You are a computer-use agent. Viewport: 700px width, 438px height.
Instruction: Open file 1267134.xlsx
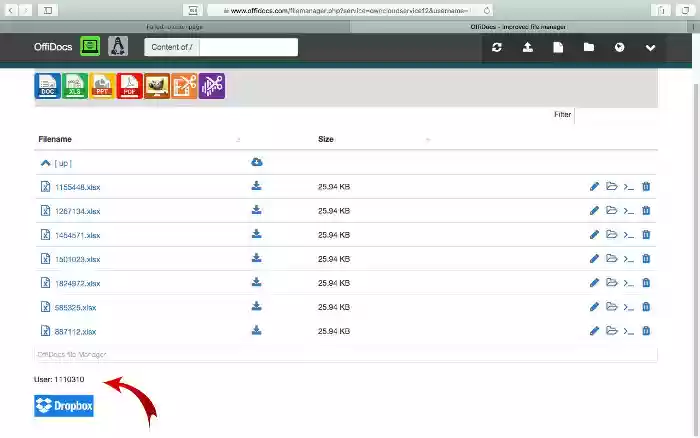click(78, 211)
